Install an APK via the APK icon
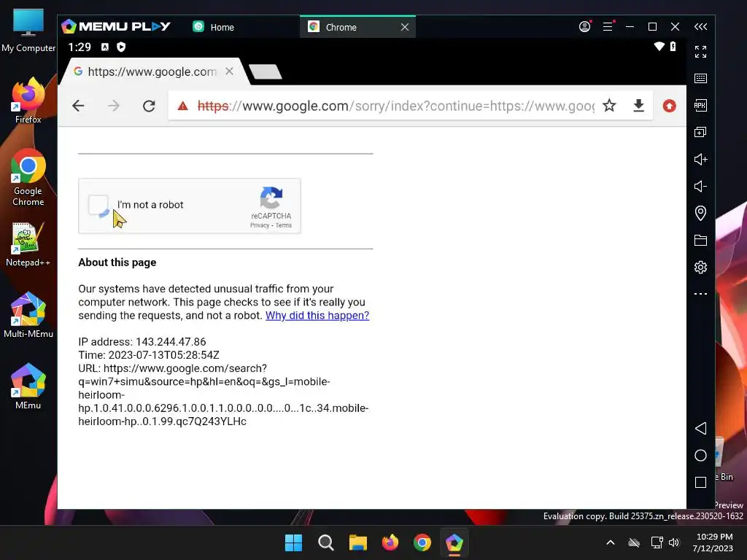The height and width of the screenshot is (560, 747). 701,105
